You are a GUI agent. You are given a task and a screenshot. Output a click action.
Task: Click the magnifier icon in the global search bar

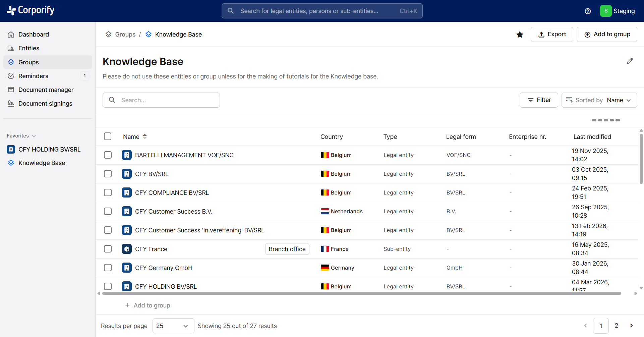(x=231, y=11)
